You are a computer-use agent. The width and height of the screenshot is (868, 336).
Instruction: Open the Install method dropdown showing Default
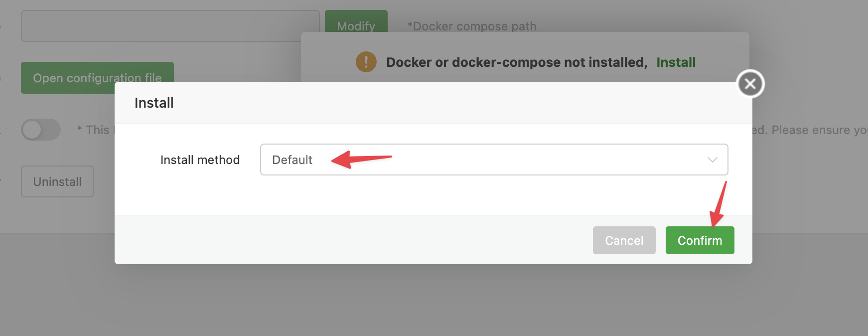click(494, 160)
